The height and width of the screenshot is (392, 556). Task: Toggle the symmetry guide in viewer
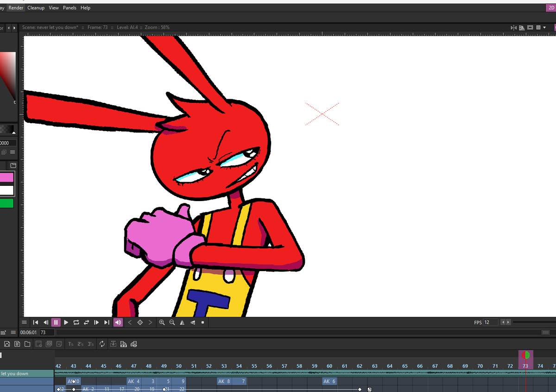(x=513, y=27)
